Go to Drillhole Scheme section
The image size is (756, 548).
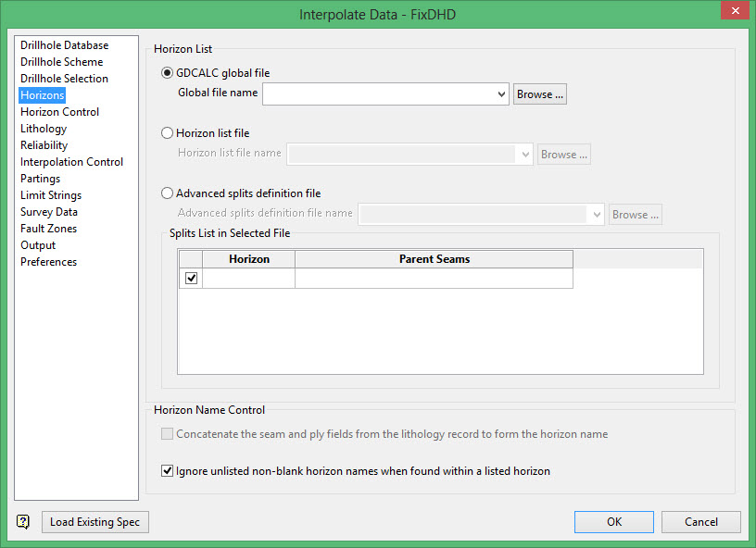[61, 62]
